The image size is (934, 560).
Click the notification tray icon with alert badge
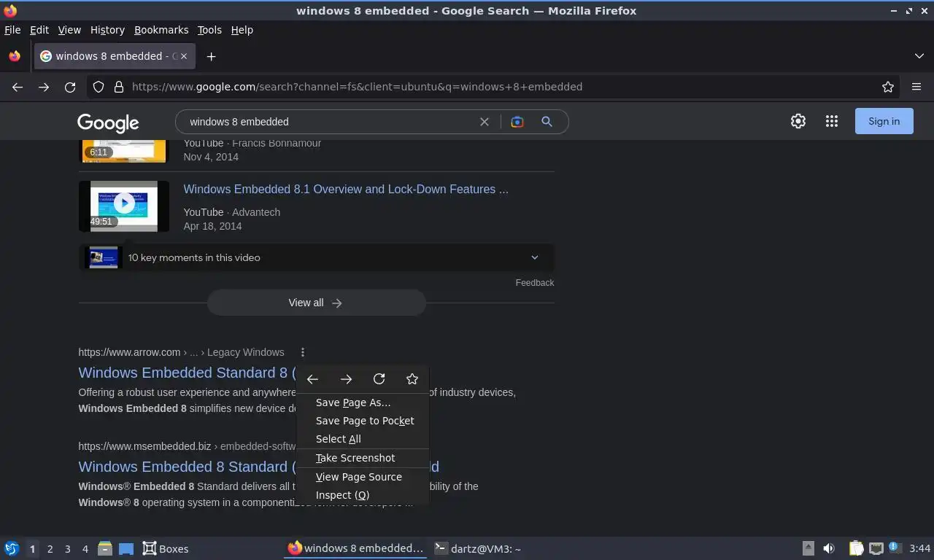[895, 548]
